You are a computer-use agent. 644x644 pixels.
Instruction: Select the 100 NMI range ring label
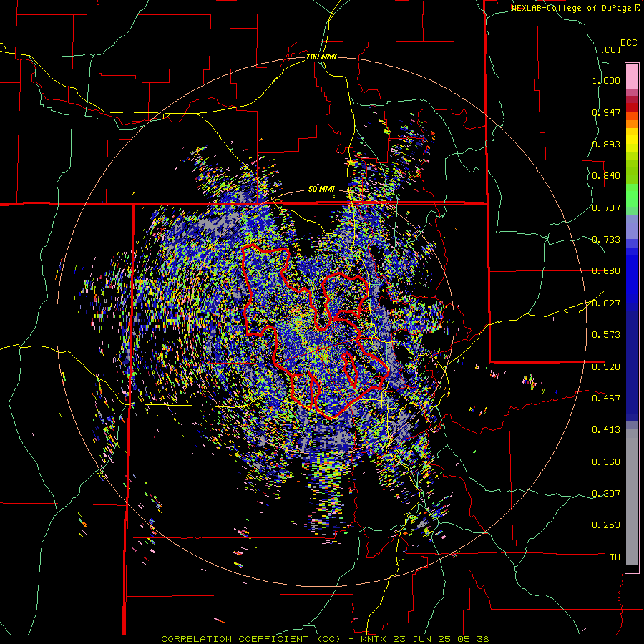(x=321, y=57)
